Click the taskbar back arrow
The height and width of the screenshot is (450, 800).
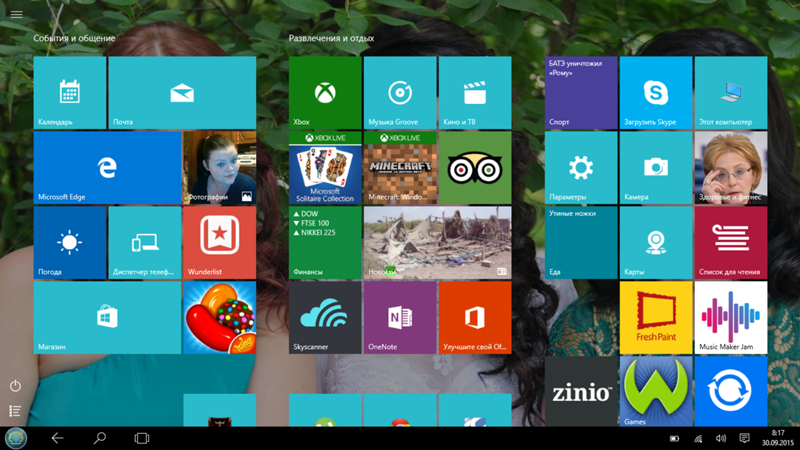point(58,438)
